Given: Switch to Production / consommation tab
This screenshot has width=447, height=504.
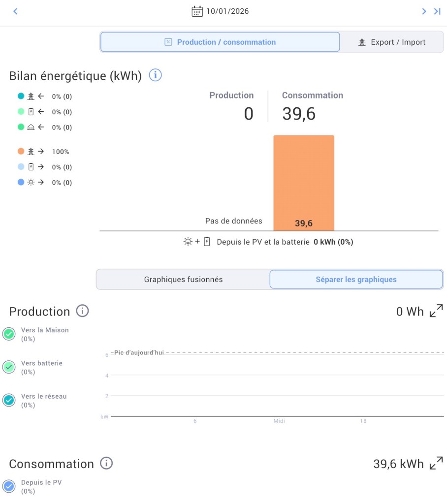Looking at the screenshot, I should 220,42.
